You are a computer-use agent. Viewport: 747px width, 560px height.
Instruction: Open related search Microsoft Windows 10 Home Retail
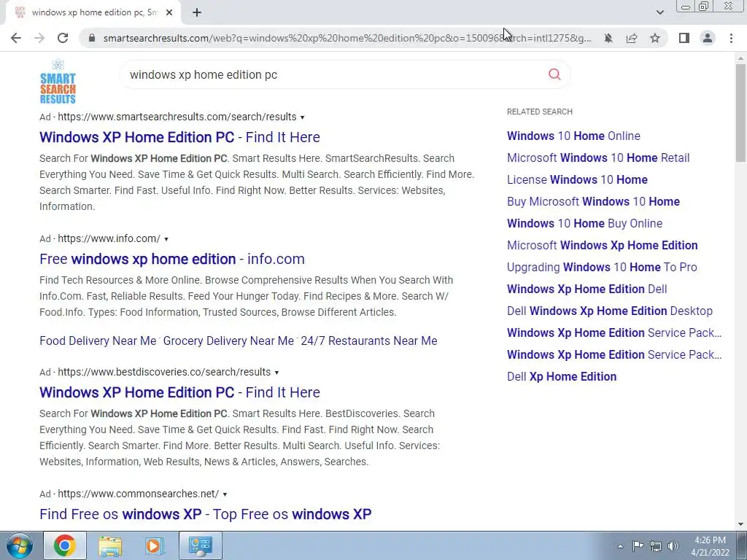point(598,157)
